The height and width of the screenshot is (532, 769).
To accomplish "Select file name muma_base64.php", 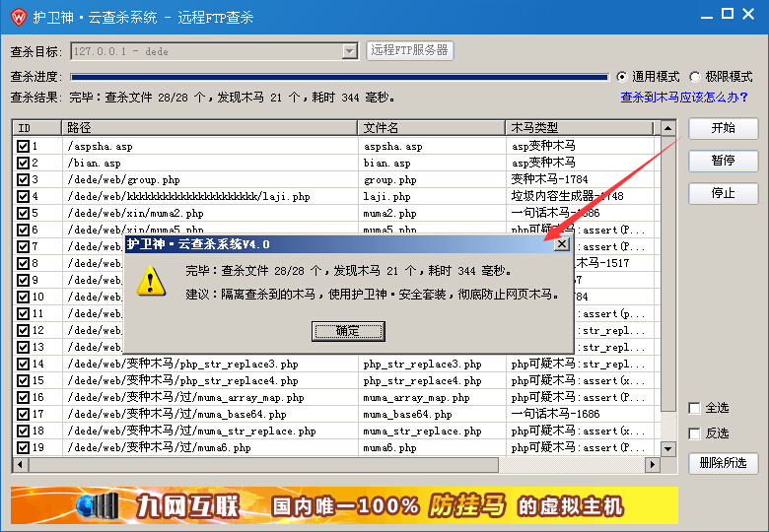I will coord(407,415).
